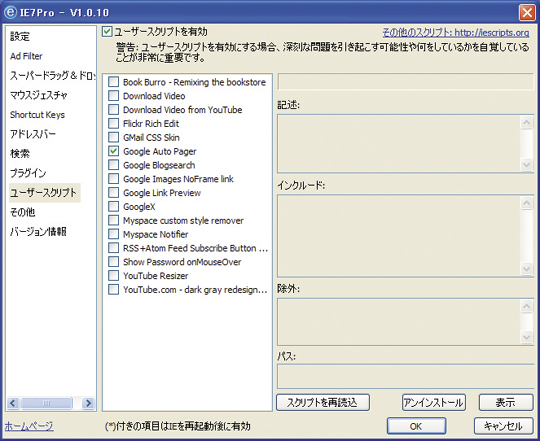540x441 pixels.
Task: Click up arrow of 記述 box scrollbar
Action: pos(526,123)
